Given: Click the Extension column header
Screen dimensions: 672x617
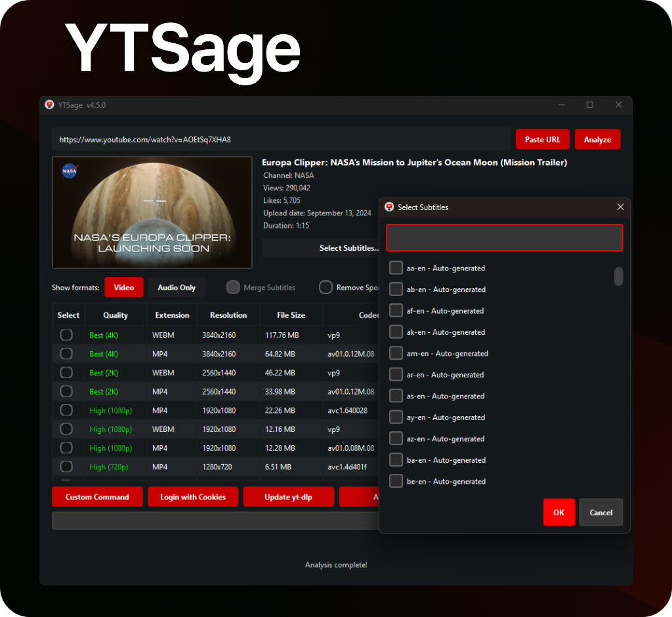Looking at the screenshot, I should (173, 315).
